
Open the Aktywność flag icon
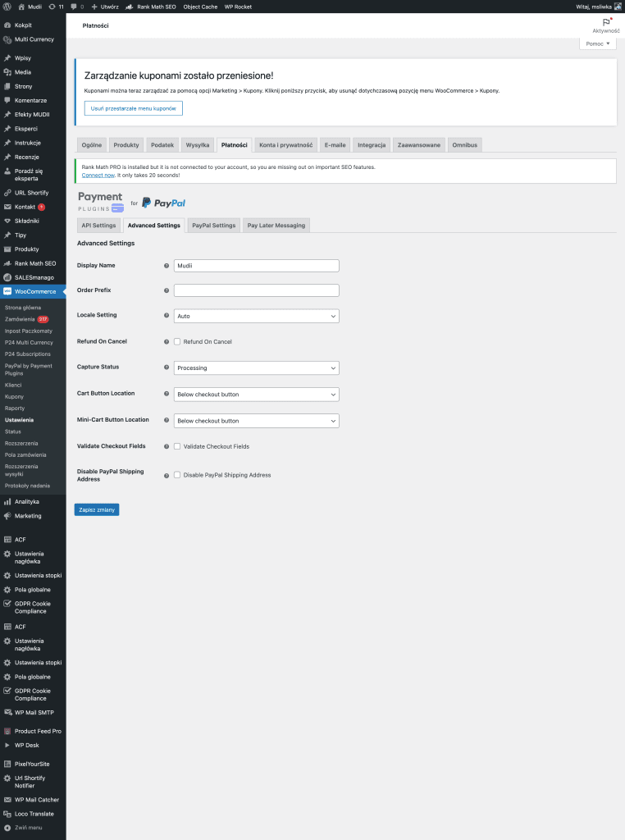[x=606, y=22]
